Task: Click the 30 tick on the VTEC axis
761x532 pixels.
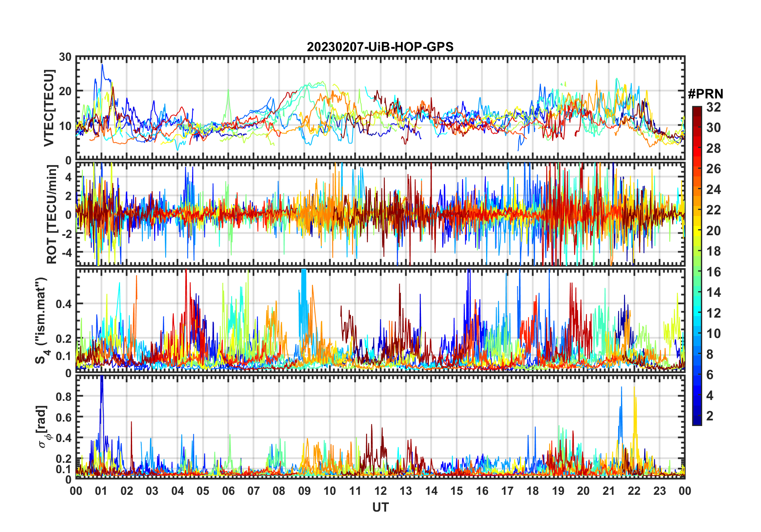Action: 65,57
